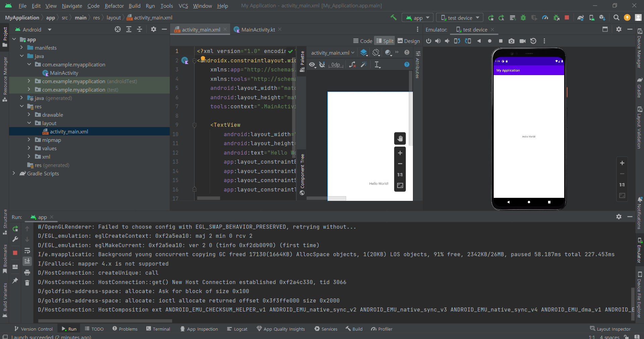644x339 pixels.
Task: Open the test device selector dropdown
Action: click(x=460, y=18)
